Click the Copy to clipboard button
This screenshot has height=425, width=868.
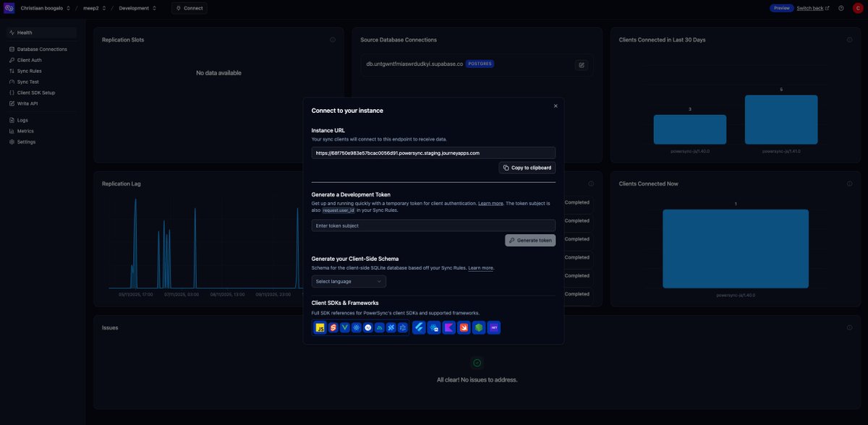click(x=526, y=166)
